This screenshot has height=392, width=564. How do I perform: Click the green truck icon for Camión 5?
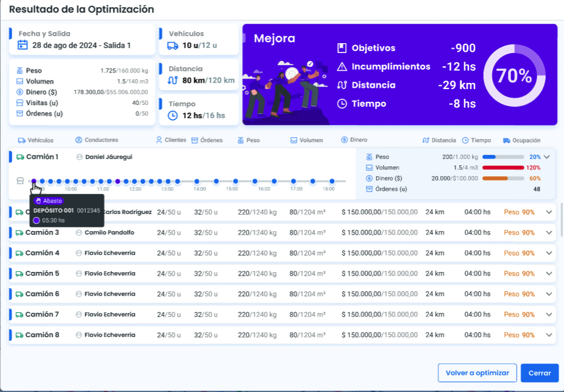[20, 274]
